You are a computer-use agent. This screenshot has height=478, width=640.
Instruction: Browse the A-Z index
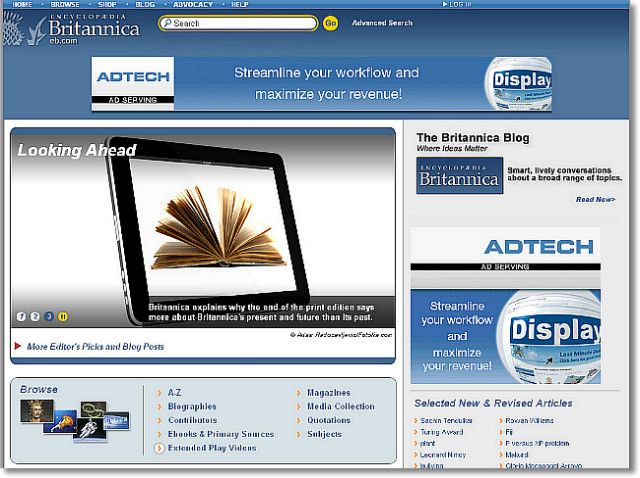click(174, 393)
